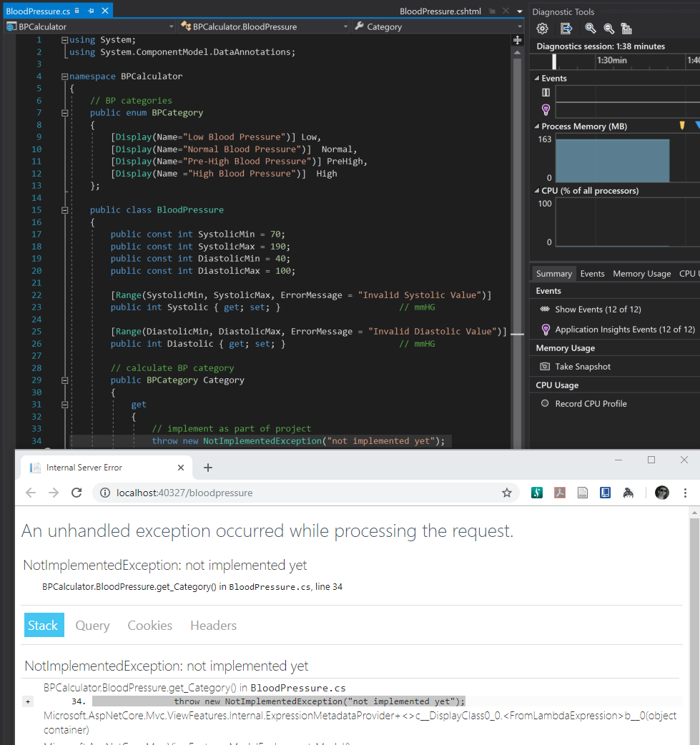Open a new browser tab

[x=207, y=468]
